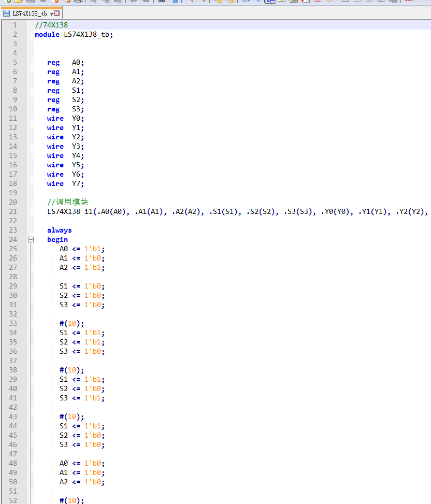
Task: Copy the selection
Action: point(107,3)
